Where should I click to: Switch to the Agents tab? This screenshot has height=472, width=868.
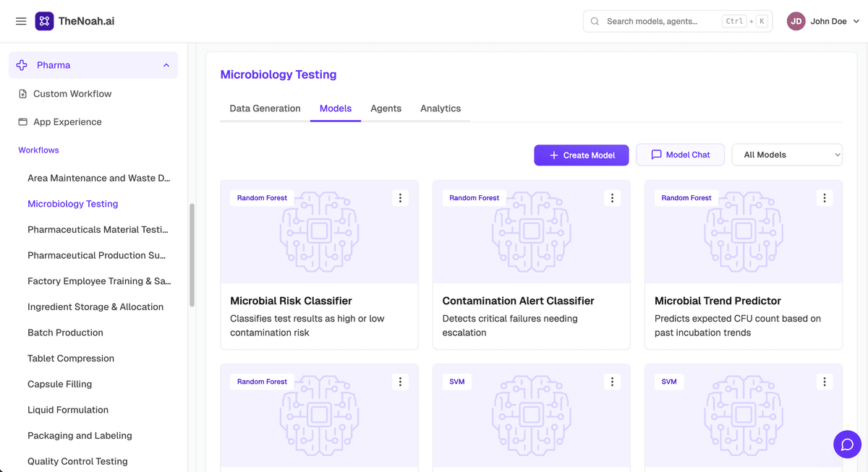pyautogui.click(x=386, y=108)
